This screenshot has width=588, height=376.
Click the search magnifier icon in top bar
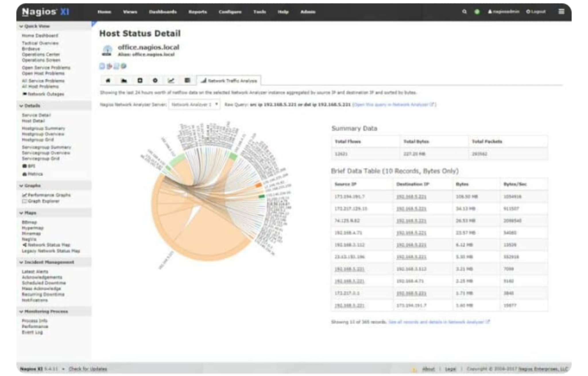tap(464, 12)
